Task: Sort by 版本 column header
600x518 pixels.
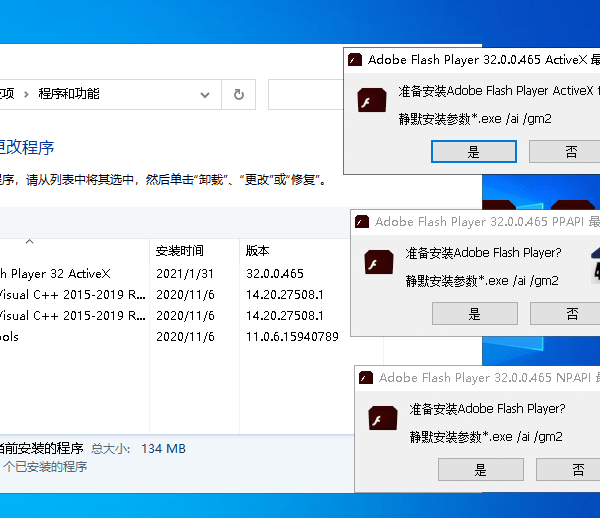Action: pos(258,251)
